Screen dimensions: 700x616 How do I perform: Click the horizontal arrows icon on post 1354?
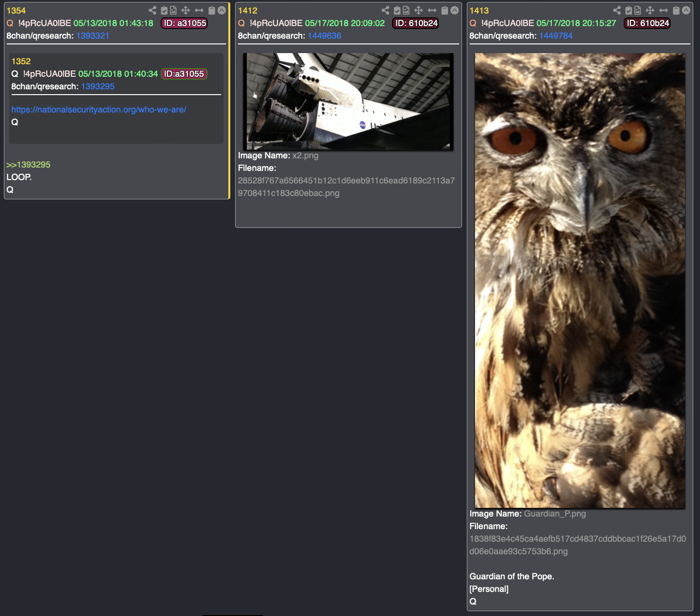tap(199, 10)
